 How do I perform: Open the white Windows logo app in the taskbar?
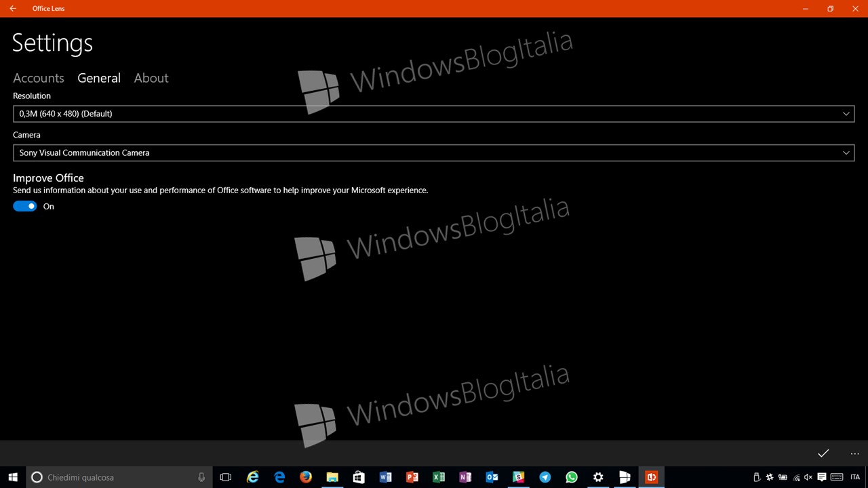(625, 477)
